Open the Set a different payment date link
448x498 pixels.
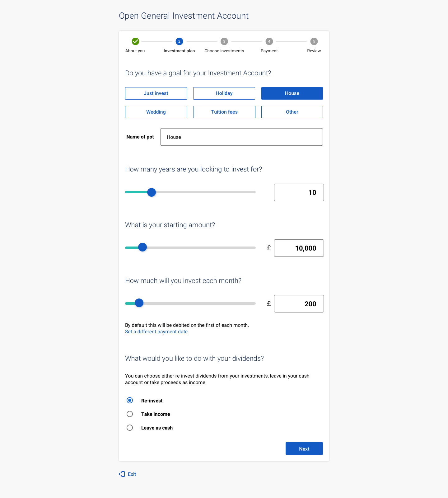(x=156, y=332)
